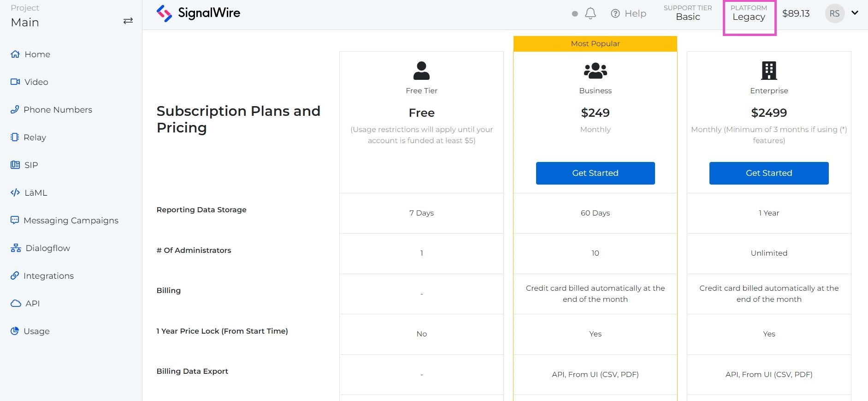Click the SignalWire logo
868x401 pixels.
tap(198, 13)
